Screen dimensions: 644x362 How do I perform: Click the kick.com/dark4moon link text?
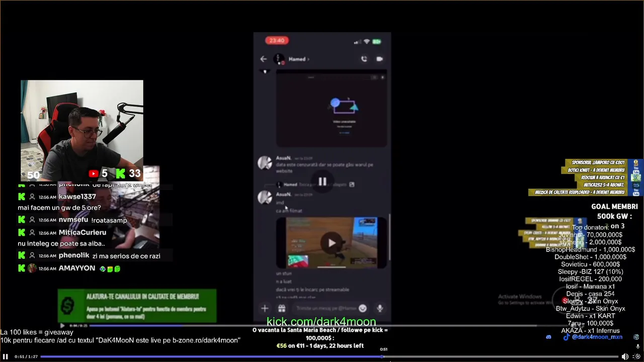point(321,322)
